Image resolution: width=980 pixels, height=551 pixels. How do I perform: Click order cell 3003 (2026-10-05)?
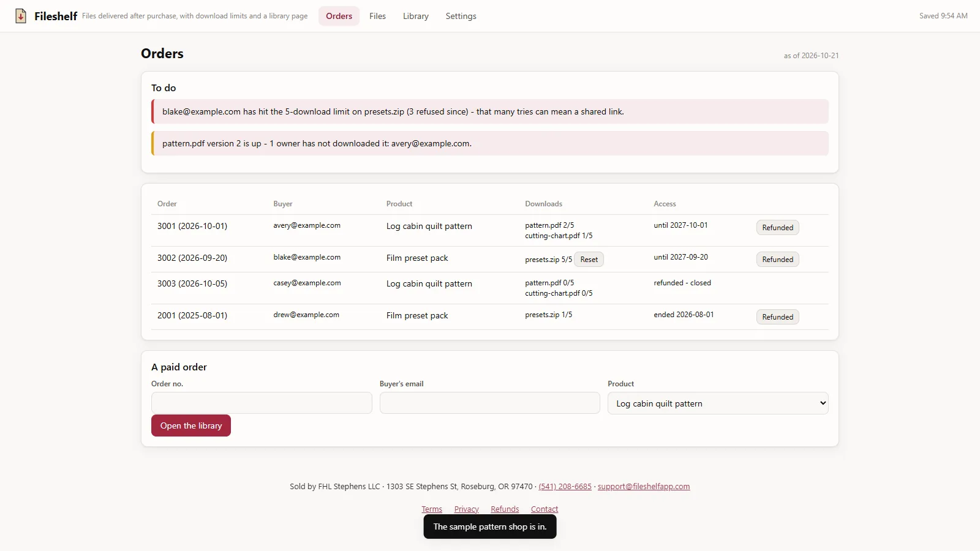point(192,283)
